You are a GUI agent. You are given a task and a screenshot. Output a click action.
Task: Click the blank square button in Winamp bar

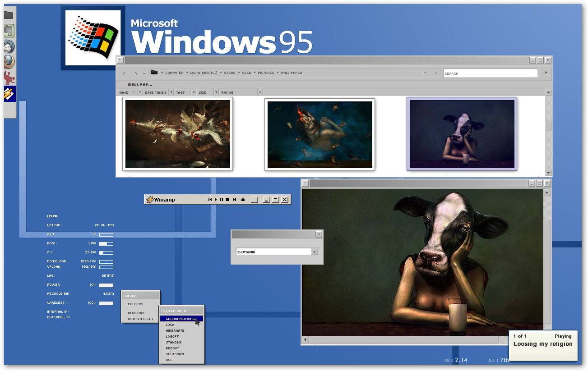pyautogui.click(x=255, y=199)
